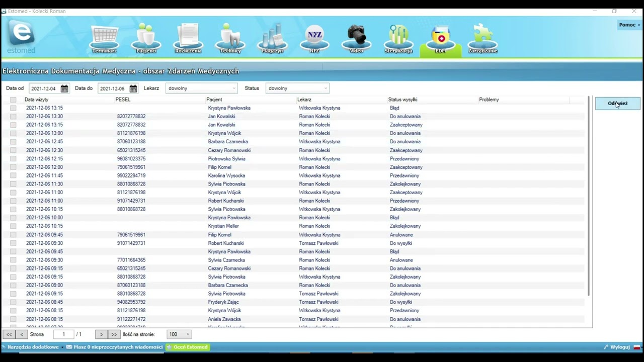Open the Sterylizacja module
The height and width of the screenshot is (362, 644).
click(398, 39)
